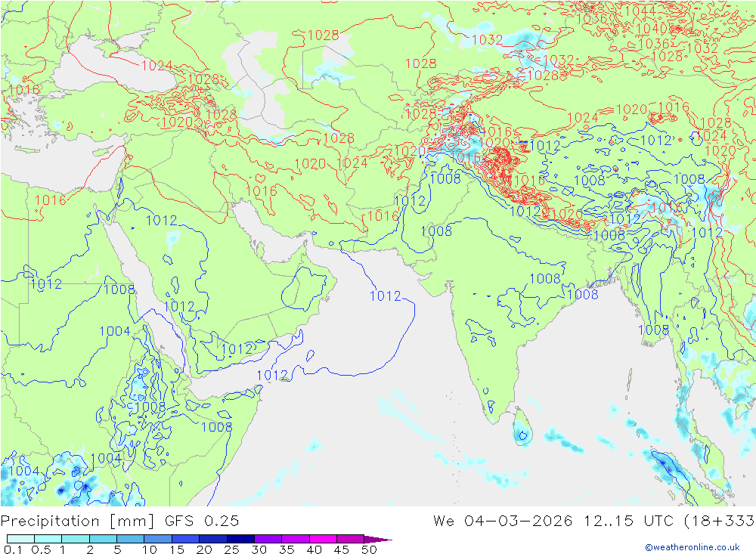Click the legend value '0.5'

41,549
